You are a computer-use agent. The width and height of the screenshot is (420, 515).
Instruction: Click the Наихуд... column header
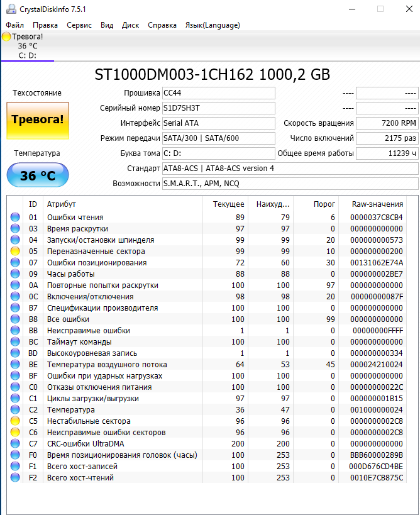271,204
